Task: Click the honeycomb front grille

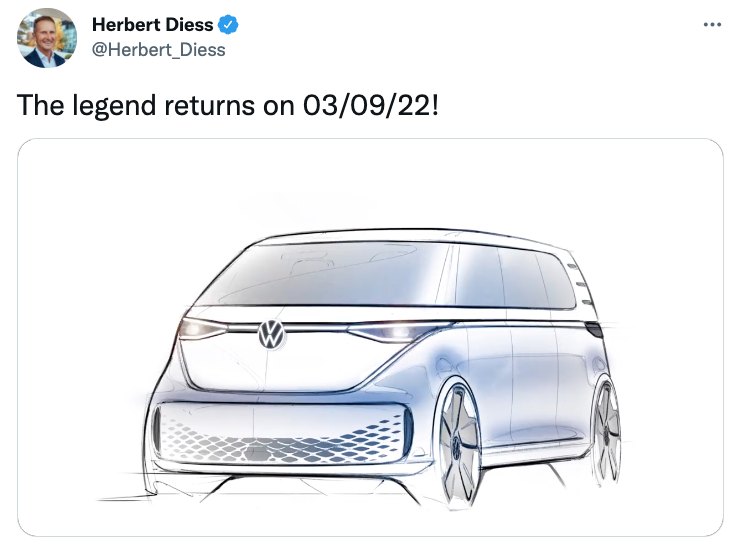Action: coord(283,434)
